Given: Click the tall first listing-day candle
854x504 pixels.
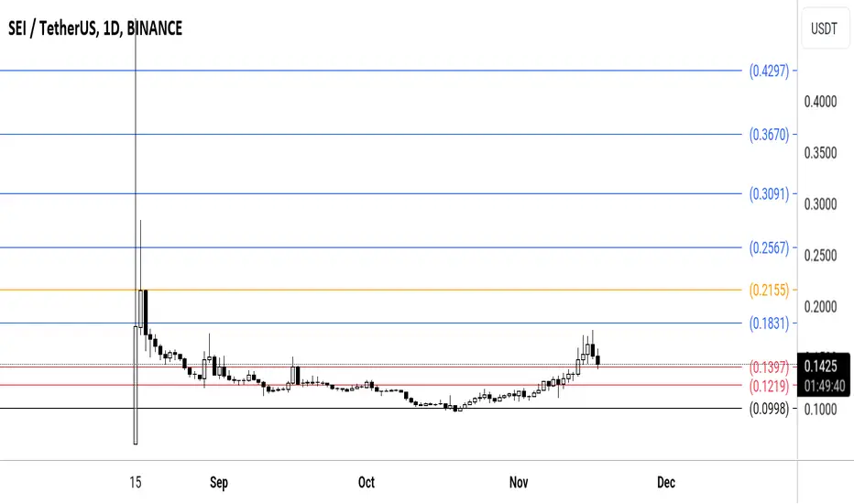Looking at the screenshot, I should (136, 385).
